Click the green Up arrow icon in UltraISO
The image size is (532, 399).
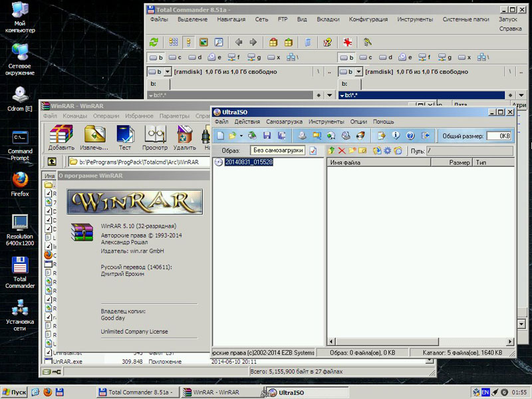[x=331, y=151]
